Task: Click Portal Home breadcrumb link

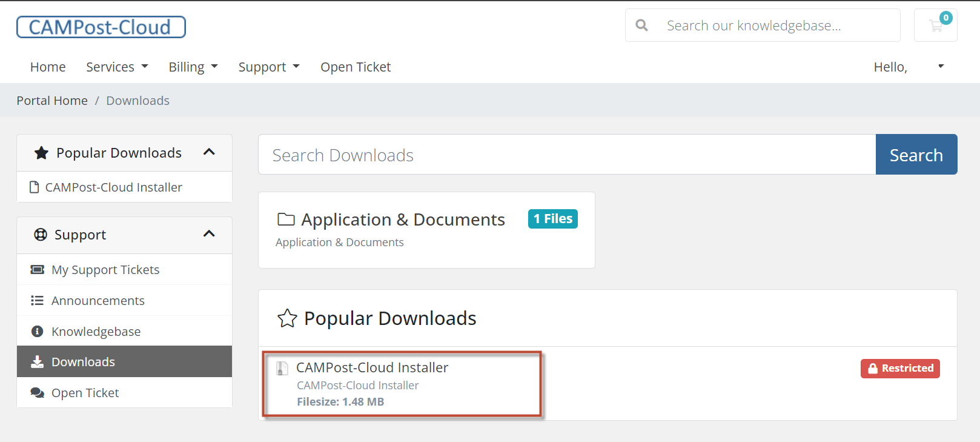Action: tap(52, 101)
